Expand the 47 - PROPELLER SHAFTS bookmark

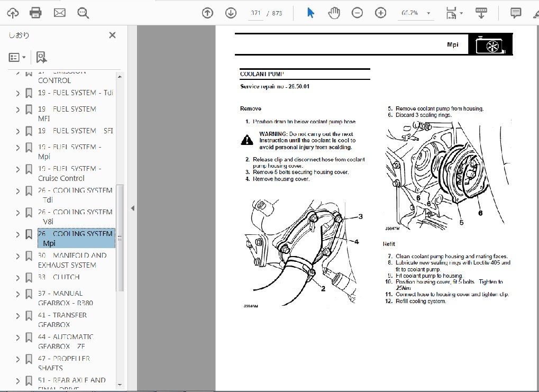tap(18, 359)
